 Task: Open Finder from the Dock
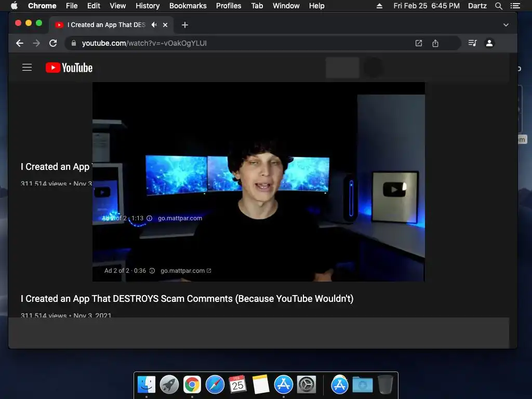coord(147,385)
